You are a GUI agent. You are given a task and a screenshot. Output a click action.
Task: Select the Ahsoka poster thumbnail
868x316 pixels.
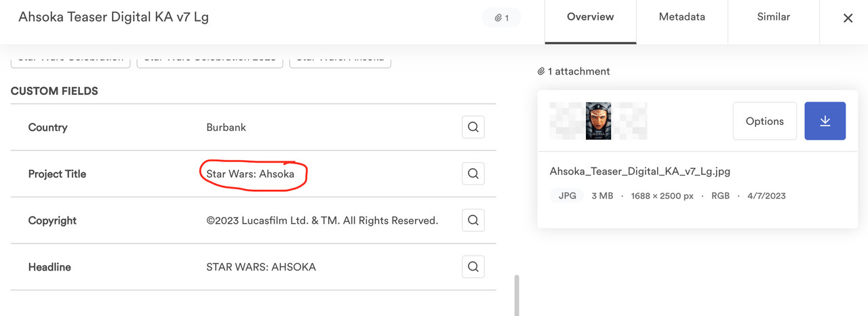[598, 121]
